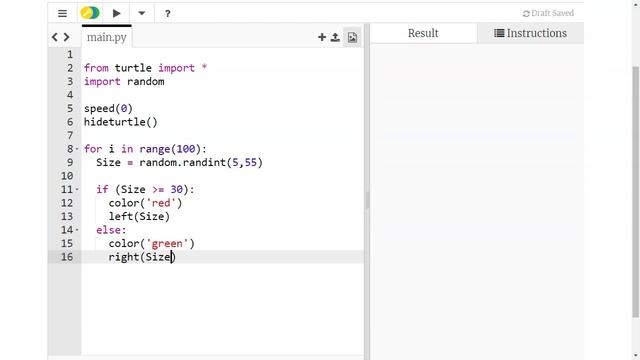Collapse the for loop fold at line 8

tap(77, 149)
